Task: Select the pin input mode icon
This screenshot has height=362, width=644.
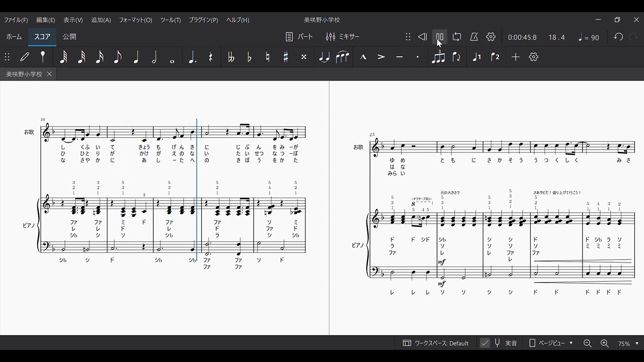Action: pyautogui.click(x=43, y=57)
